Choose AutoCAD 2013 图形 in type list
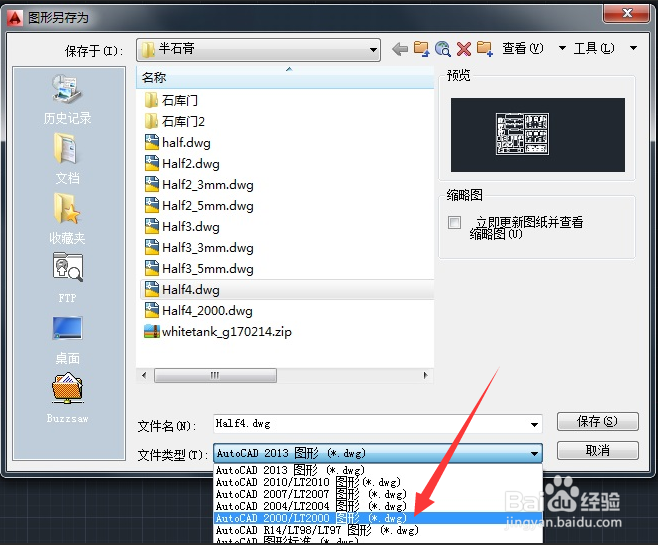Viewport: 658px width, 545px height. pos(378,470)
